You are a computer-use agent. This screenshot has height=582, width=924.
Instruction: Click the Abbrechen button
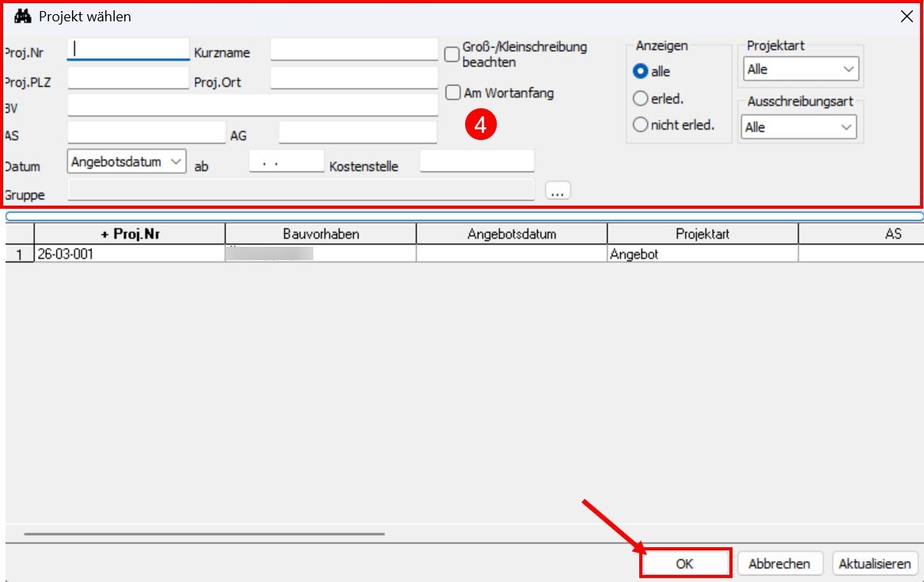(779, 564)
